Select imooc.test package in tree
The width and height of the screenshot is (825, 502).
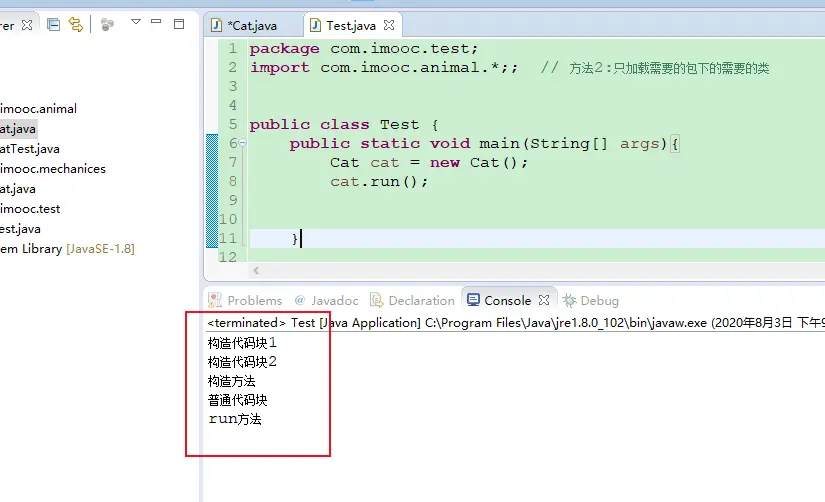(x=30, y=209)
